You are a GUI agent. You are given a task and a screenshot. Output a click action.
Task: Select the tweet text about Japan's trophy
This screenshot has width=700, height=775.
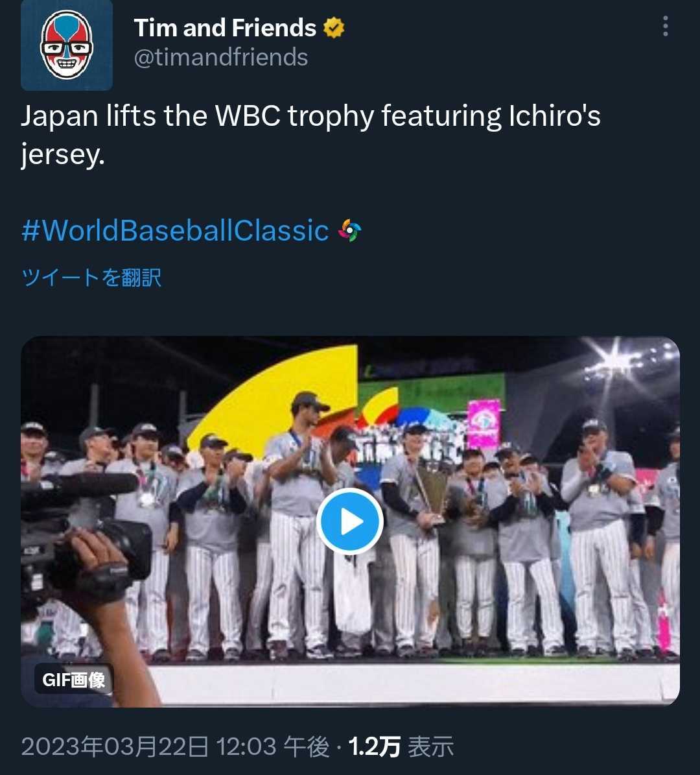[x=311, y=117]
